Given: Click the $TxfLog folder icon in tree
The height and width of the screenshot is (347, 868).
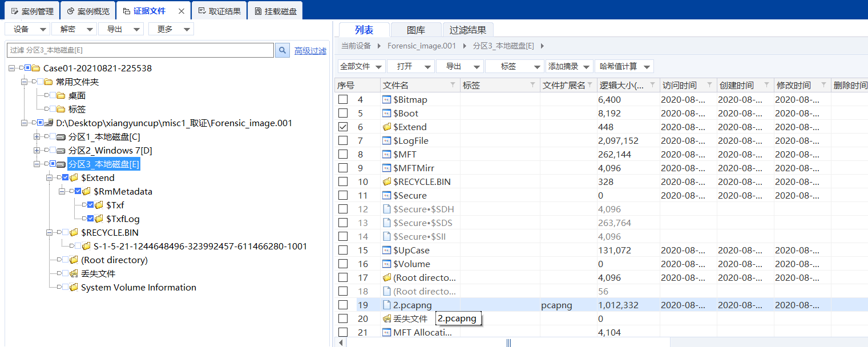Looking at the screenshot, I should click(99, 219).
